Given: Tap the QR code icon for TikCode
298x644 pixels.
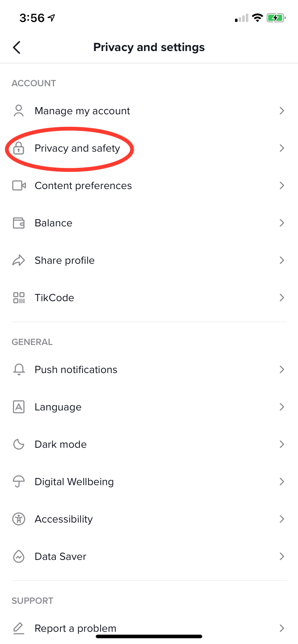Looking at the screenshot, I should tap(19, 298).
